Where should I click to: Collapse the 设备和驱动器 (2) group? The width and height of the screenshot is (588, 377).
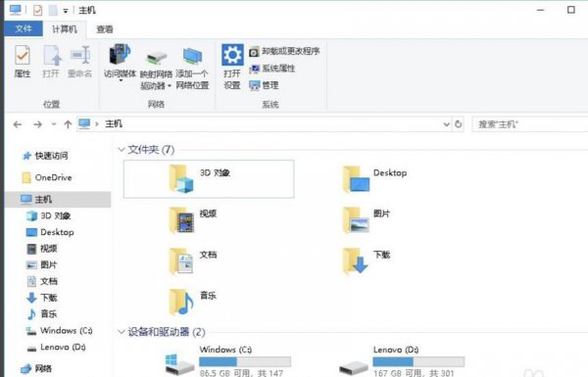click(x=122, y=332)
